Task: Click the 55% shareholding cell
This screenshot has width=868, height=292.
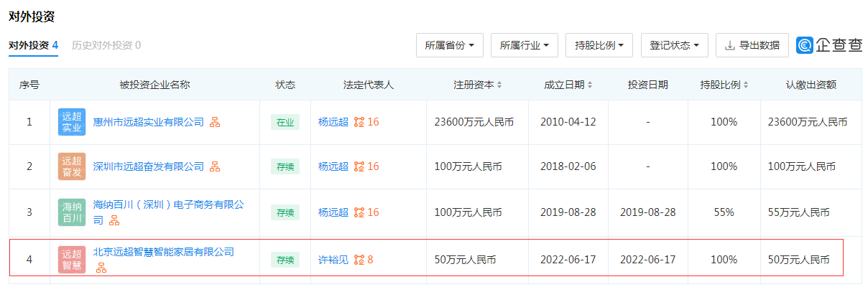Action: pos(724,212)
